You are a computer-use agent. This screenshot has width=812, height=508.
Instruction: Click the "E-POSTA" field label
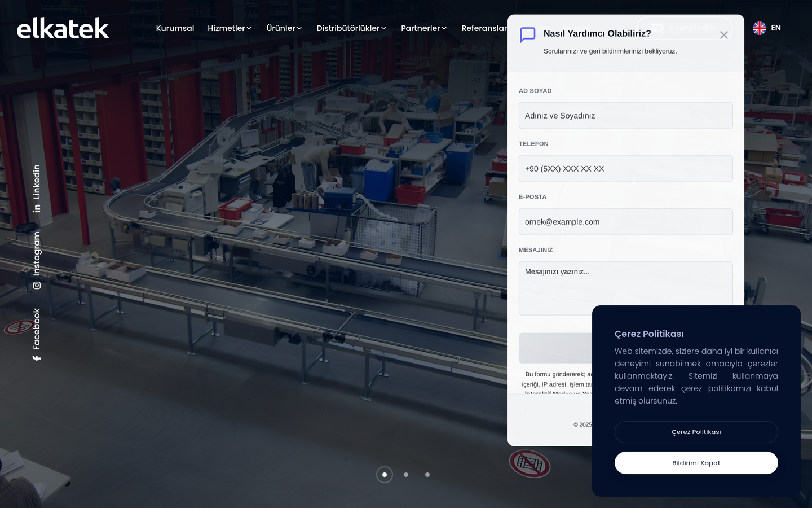[x=532, y=197]
